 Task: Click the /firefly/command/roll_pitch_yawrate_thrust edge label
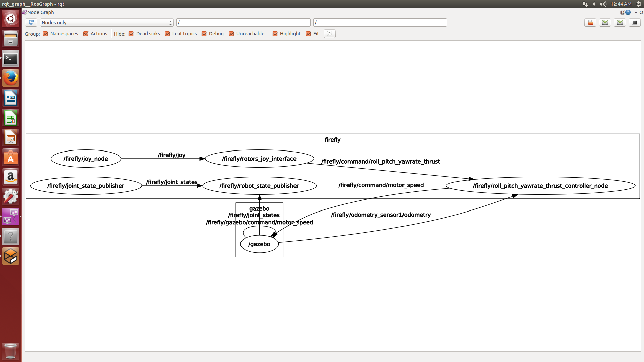(x=381, y=162)
